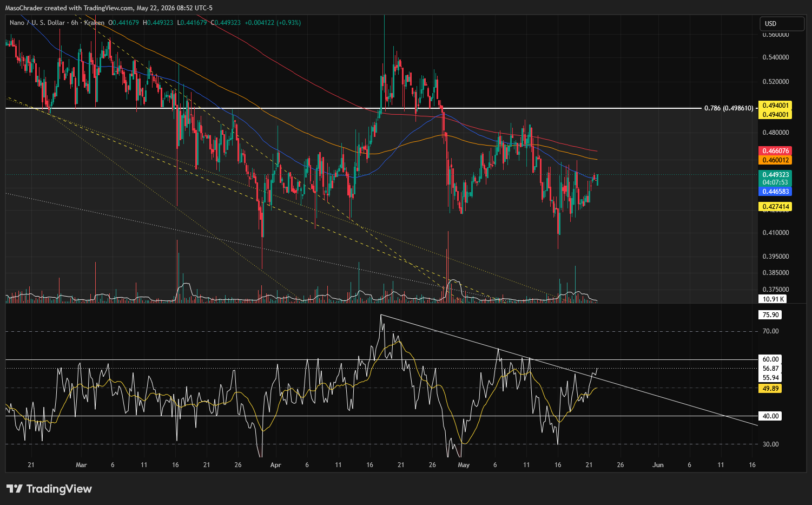Click the 0.385000 price axis tick
The image size is (812, 505).
pos(776,273)
